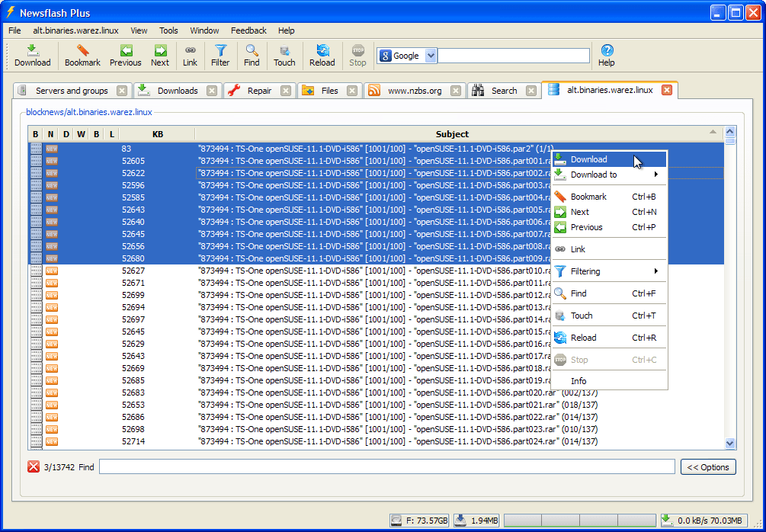Switch to the Files tab
766x532 pixels.
(330, 91)
